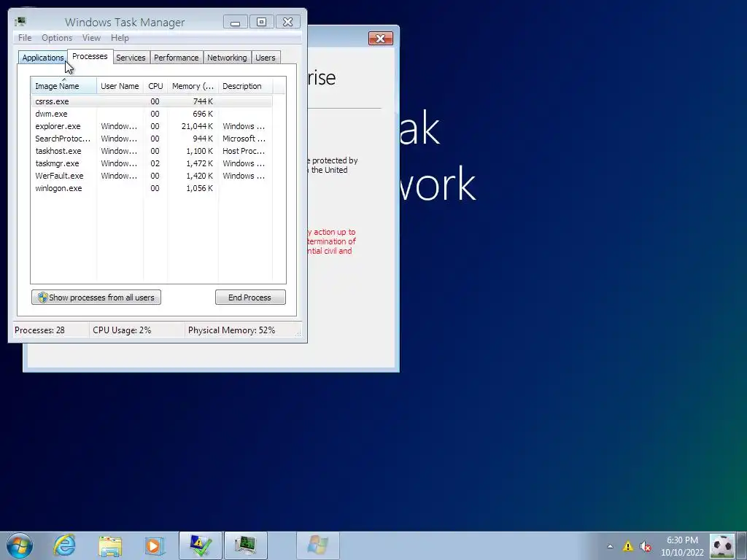Viewport: 747px width, 560px height.
Task: Click the muted speaker tray icon
Action: pyautogui.click(x=646, y=546)
